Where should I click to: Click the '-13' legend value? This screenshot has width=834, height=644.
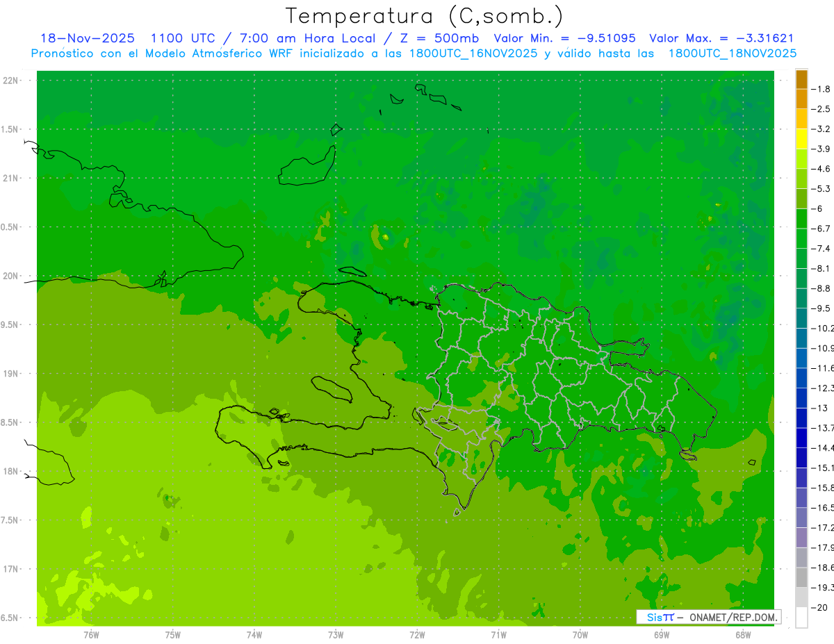[x=819, y=408]
